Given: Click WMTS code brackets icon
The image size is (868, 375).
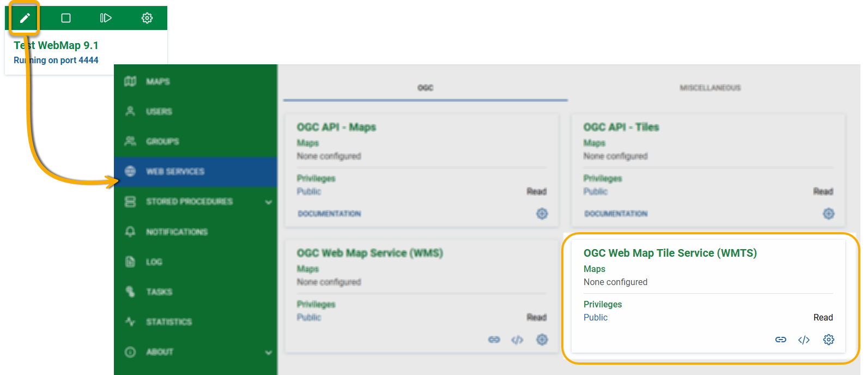Looking at the screenshot, I should point(804,340).
